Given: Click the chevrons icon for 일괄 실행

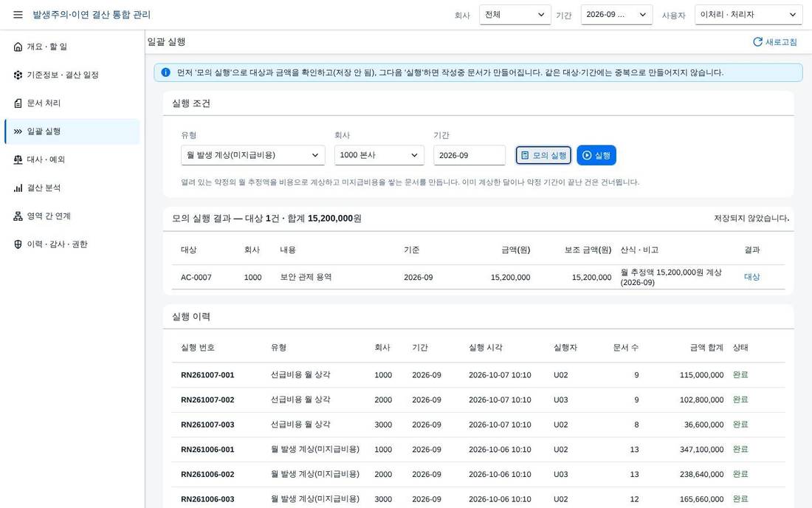Looking at the screenshot, I should click(18, 131).
